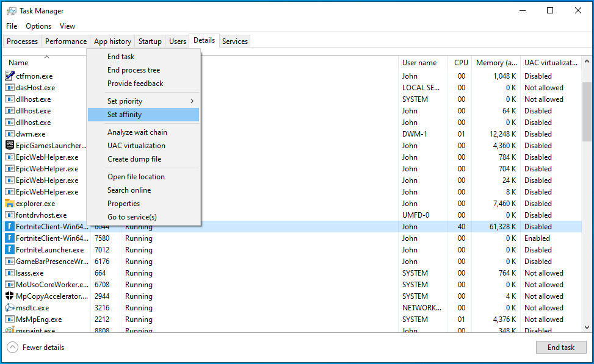This screenshot has width=594, height=364.
Task: Click the MpCopyAccelerator shield icon
Action: coord(10,296)
